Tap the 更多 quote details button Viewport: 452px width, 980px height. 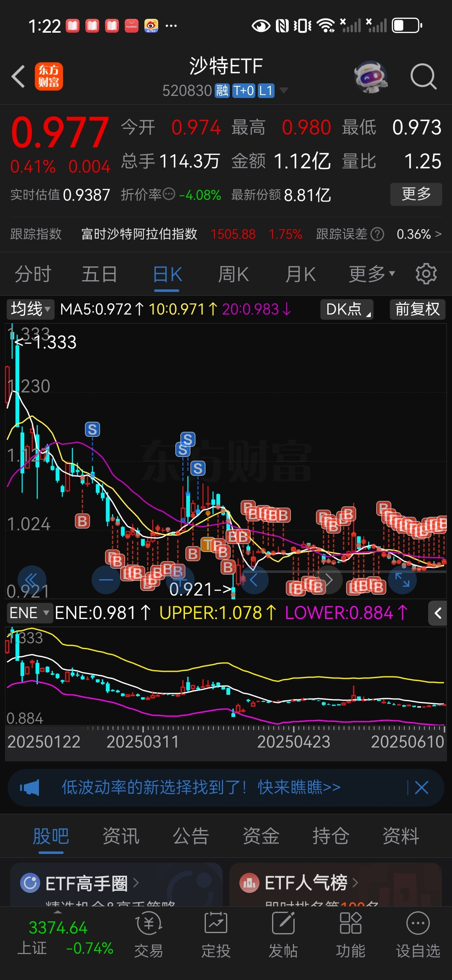416,194
